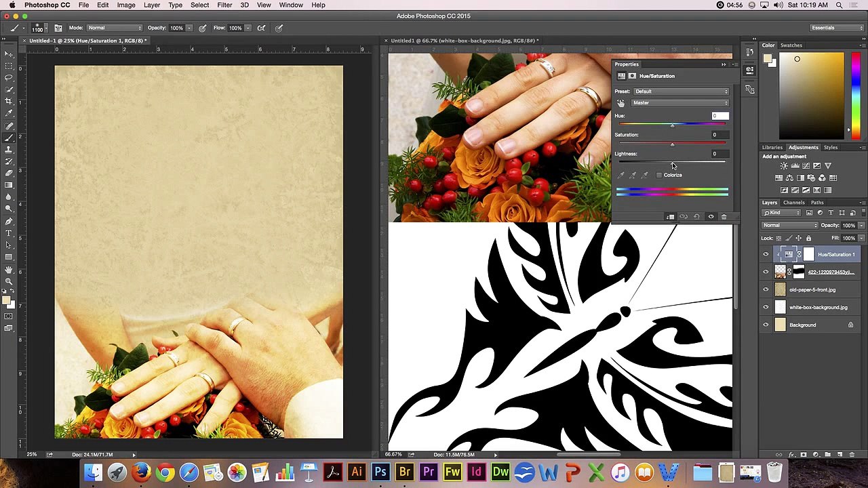868x488 pixels.
Task: Click the on-image adjustment hand in Properties
Action: tap(620, 103)
